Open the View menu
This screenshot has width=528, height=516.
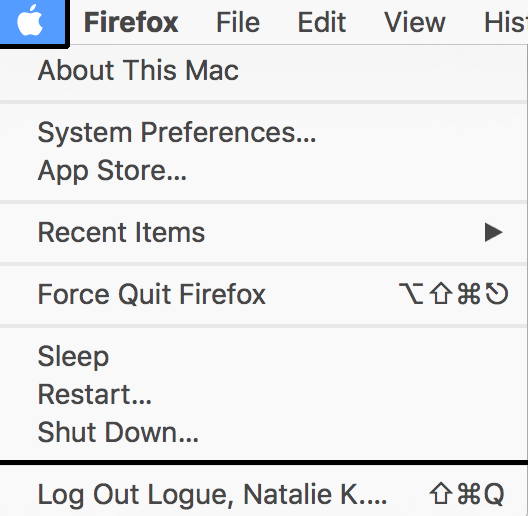tap(415, 22)
